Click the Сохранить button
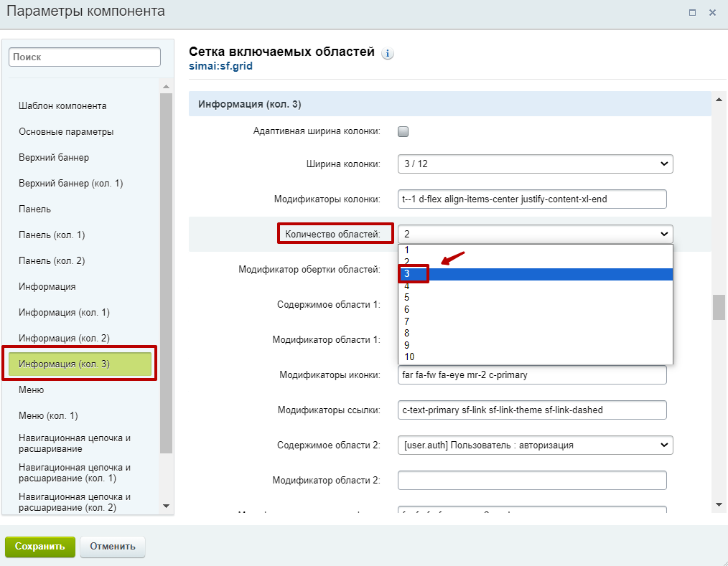 coord(40,546)
